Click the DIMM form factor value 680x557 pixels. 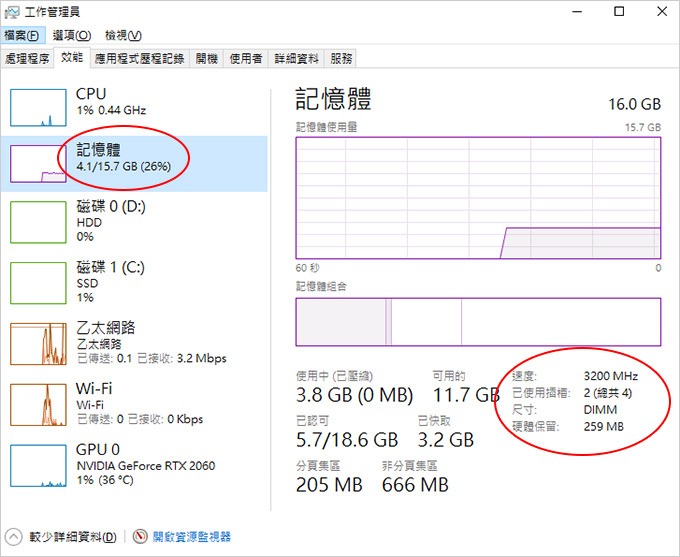pos(600,410)
